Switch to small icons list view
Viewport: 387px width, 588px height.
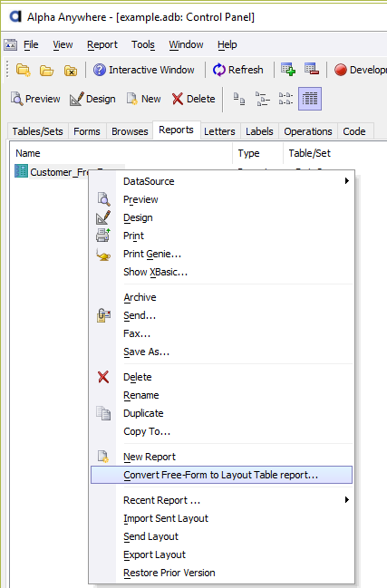[263, 99]
